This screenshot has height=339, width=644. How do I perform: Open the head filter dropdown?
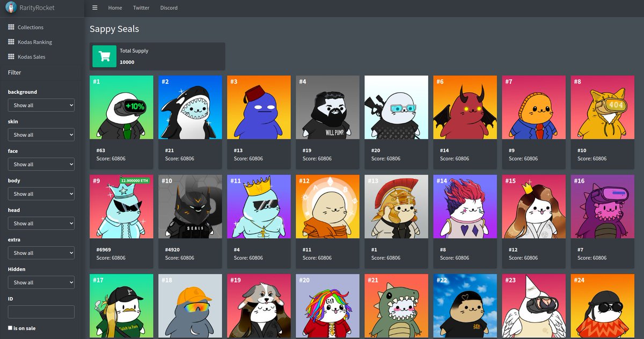41,223
